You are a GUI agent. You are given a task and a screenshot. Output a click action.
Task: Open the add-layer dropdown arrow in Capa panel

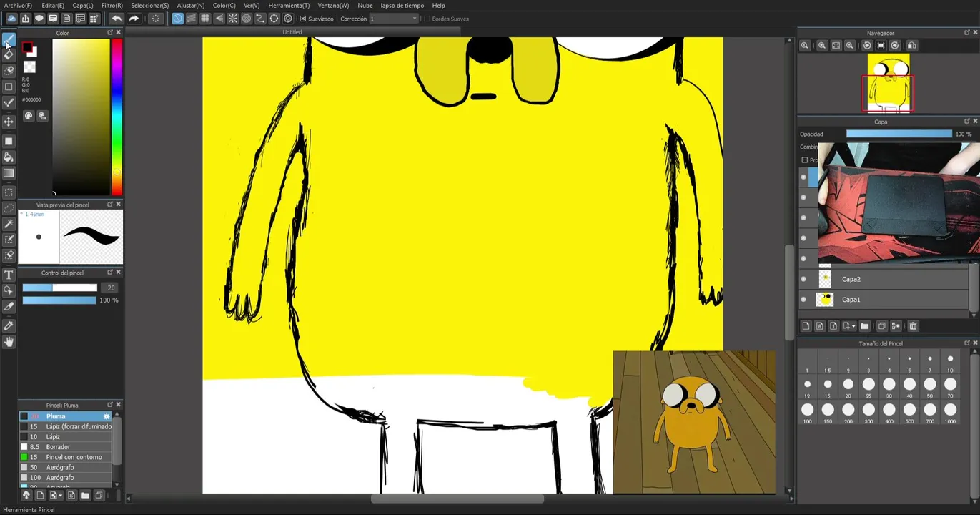(x=853, y=327)
